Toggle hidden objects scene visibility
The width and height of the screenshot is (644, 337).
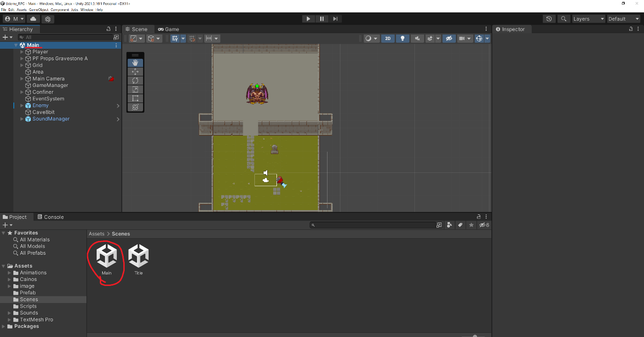click(449, 39)
